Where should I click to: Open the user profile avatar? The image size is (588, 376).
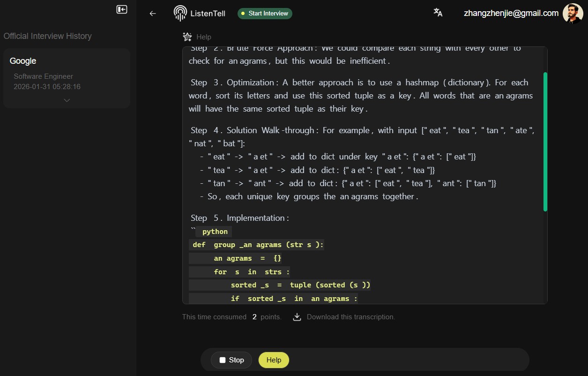(573, 13)
